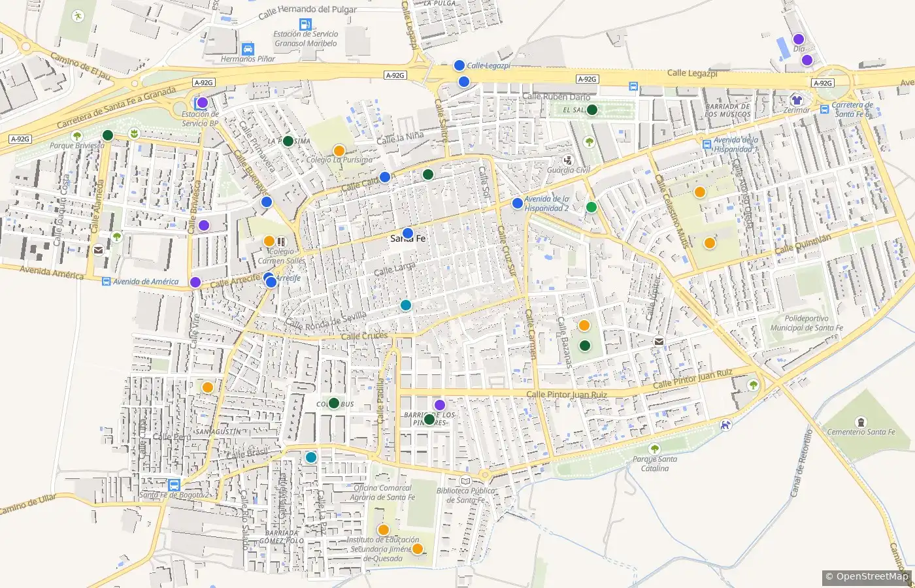
Task: Select the purple marker in Barrio de los Pintores
Action: pyautogui.click(x=440, y=405)
